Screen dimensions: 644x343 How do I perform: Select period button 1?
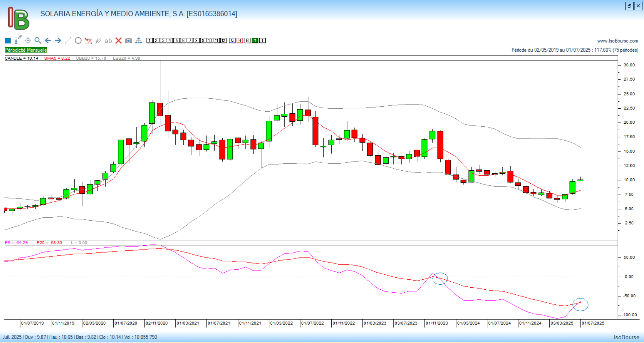tap(150, 41)
